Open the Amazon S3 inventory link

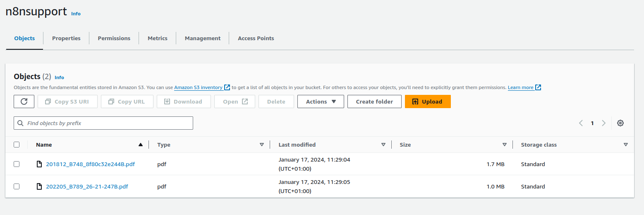[x=198, y=87]
